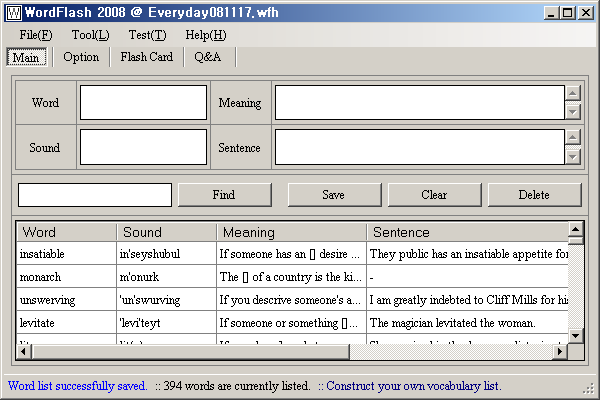Sort list by Sentence column header

(467, 232)
